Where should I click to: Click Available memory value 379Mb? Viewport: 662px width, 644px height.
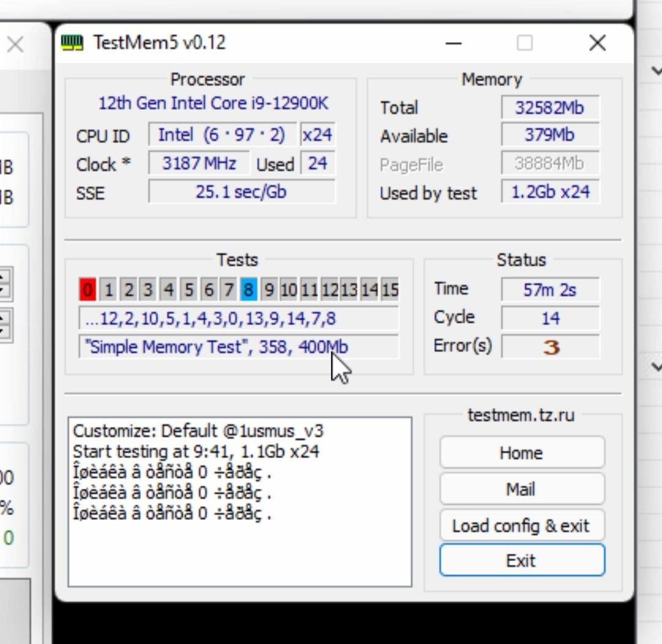point(550,135)
